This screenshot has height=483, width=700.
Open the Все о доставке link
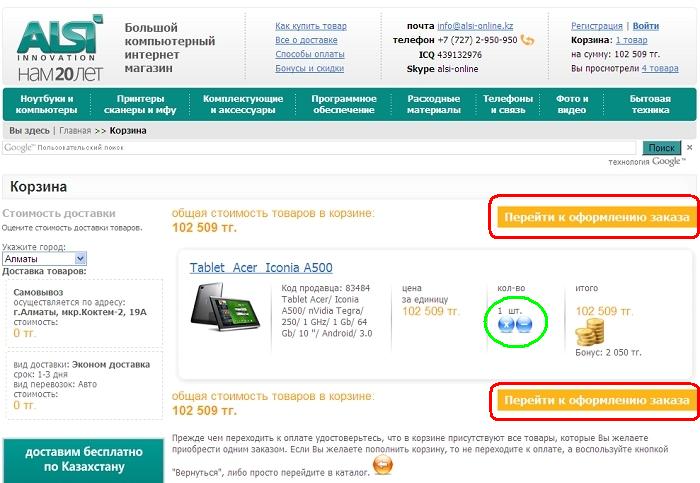(x=306, y=40)
